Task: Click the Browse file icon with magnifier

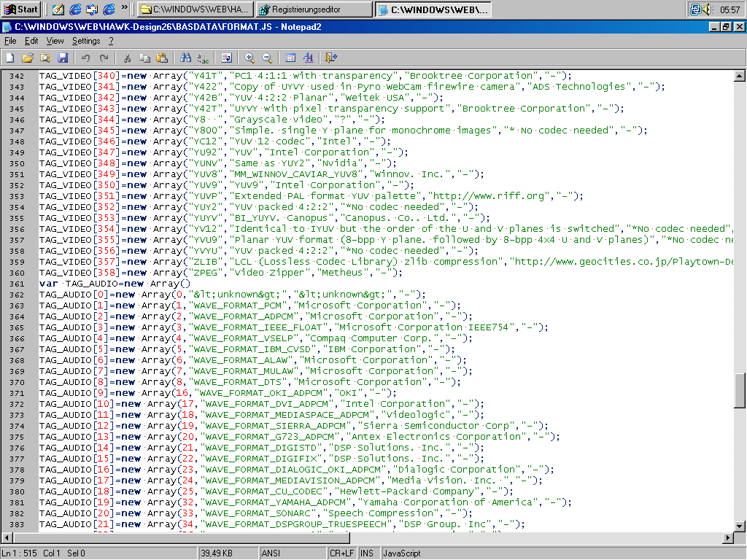Action: pos(45,58)
